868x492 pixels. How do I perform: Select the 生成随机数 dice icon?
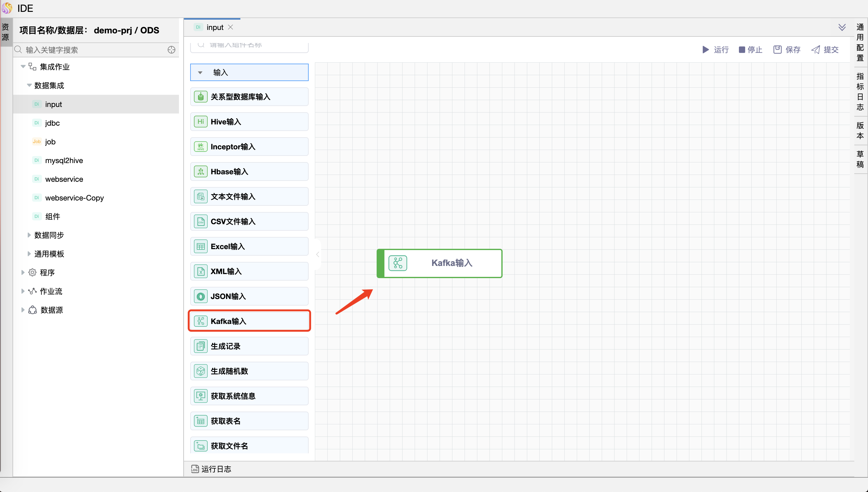tap(201, 371)
